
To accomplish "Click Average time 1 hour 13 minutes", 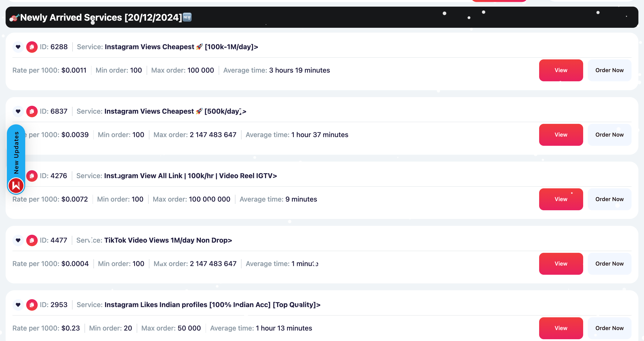I will [284, 328].
